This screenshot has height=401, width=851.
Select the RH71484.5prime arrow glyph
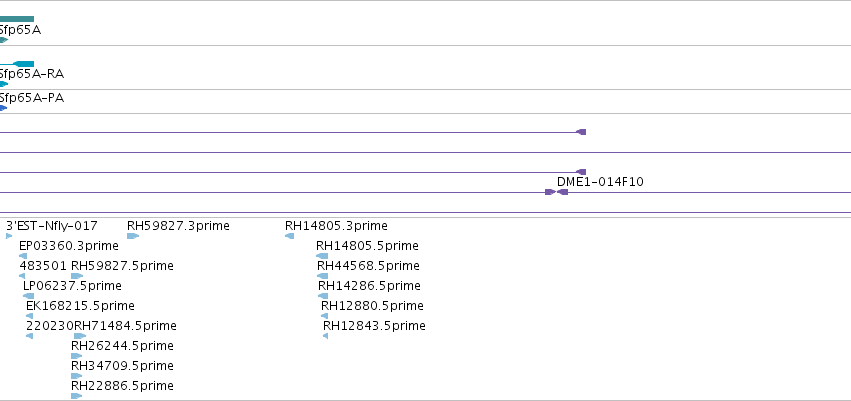pos(80,336)
